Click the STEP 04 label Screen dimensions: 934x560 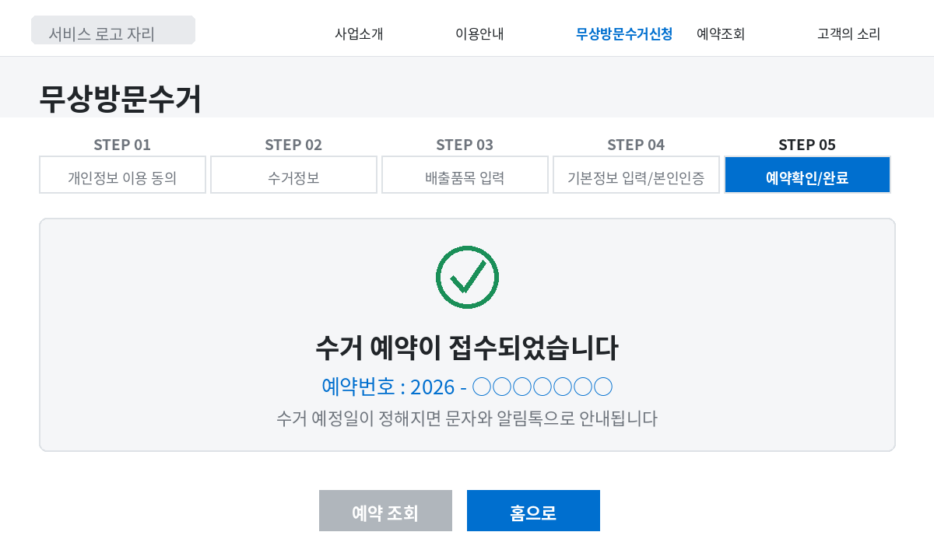636,145
